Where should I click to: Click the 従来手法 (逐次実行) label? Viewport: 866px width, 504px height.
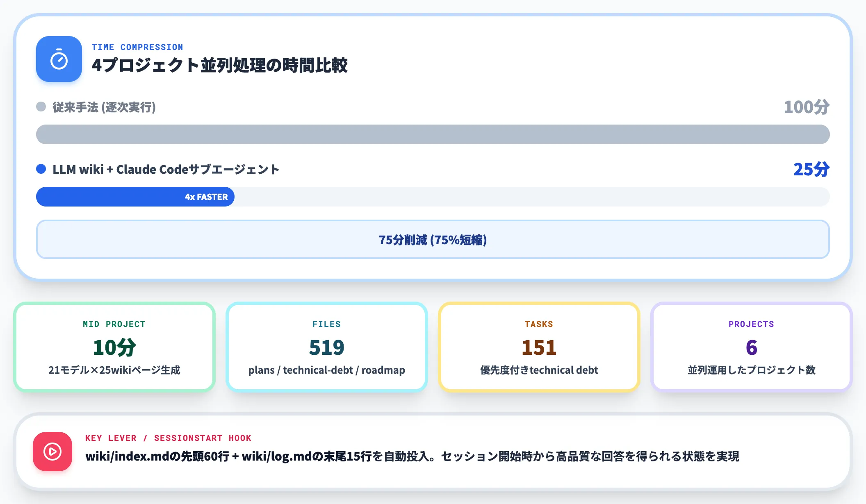point(104,107)
